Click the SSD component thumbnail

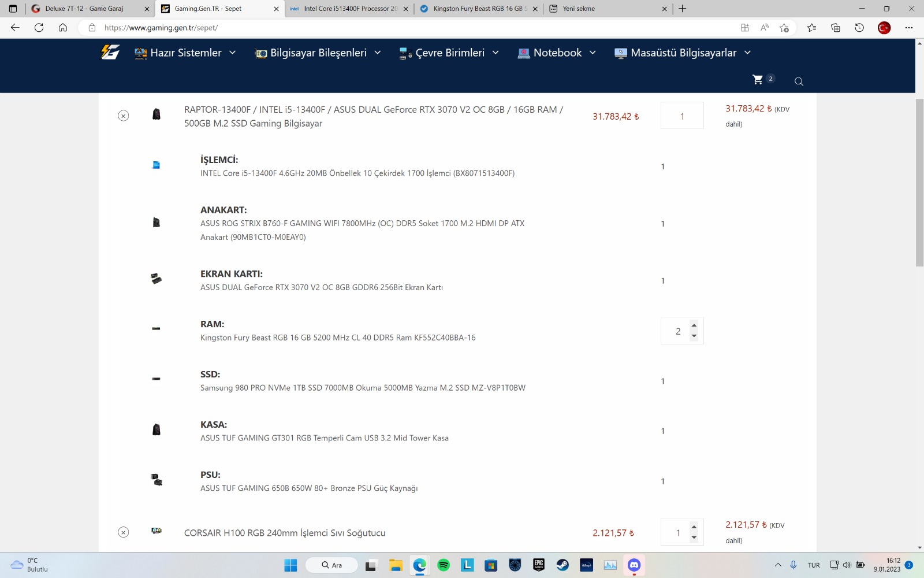pos(156,379)
